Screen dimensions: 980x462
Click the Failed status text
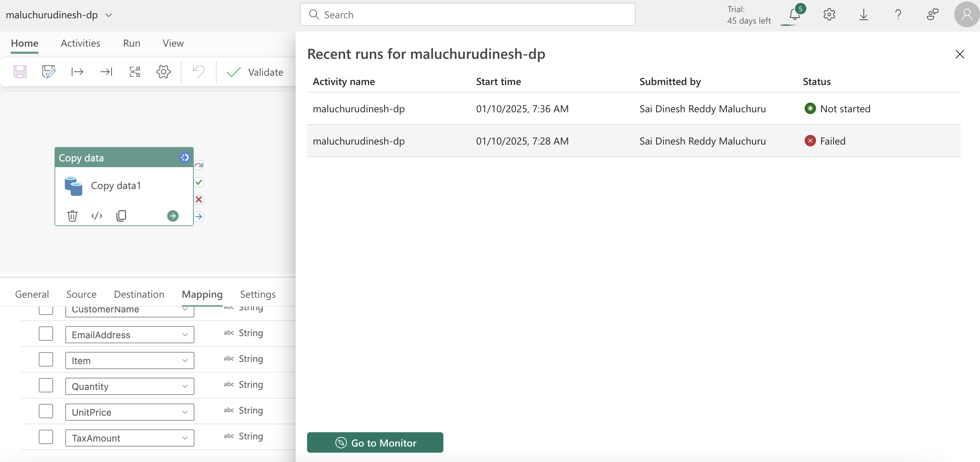coord(833,141)
